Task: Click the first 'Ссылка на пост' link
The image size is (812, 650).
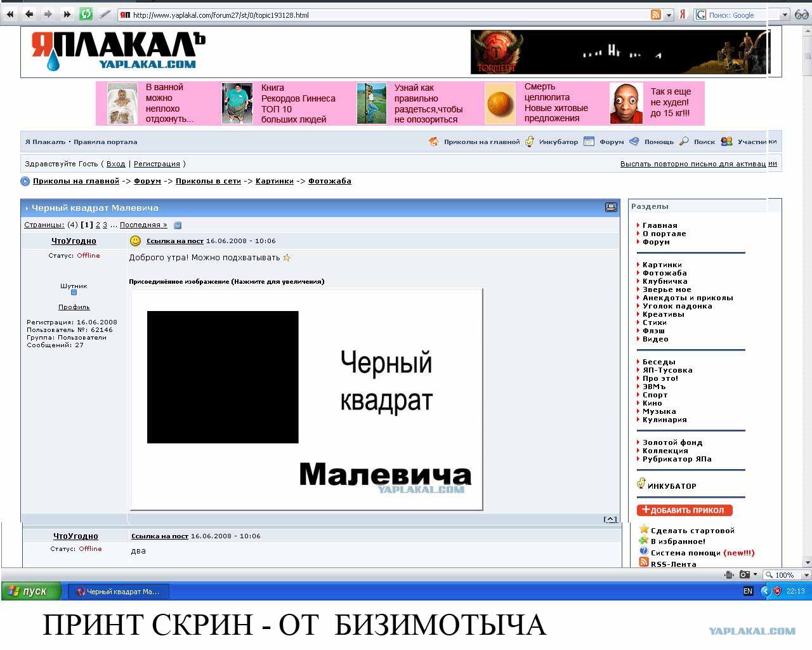Action: pyautogui.click(x=175, y=241)
